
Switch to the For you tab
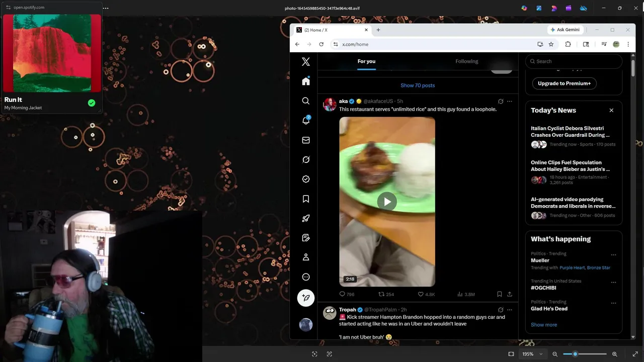[366, 61]
